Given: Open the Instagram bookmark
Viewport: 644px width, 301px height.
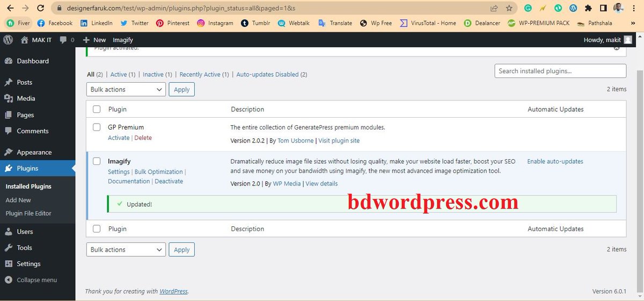Looking at the screenshot, I should tap(215, 23).
